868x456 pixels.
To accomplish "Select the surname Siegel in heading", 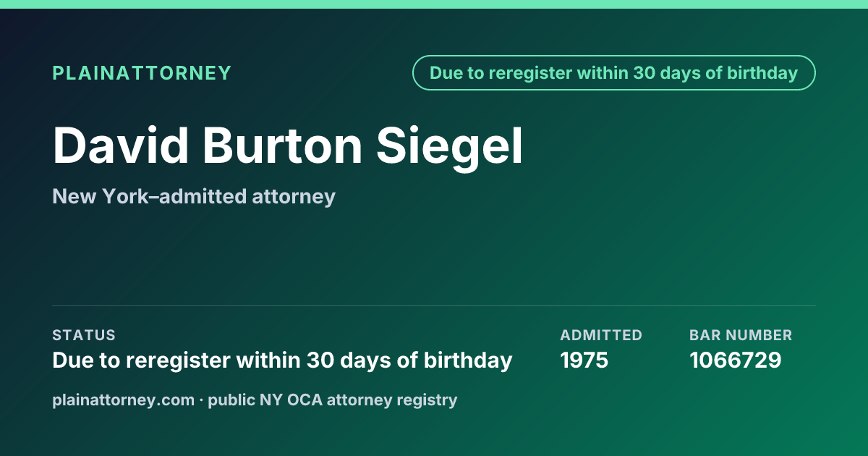I will click(x=450, y=145).
